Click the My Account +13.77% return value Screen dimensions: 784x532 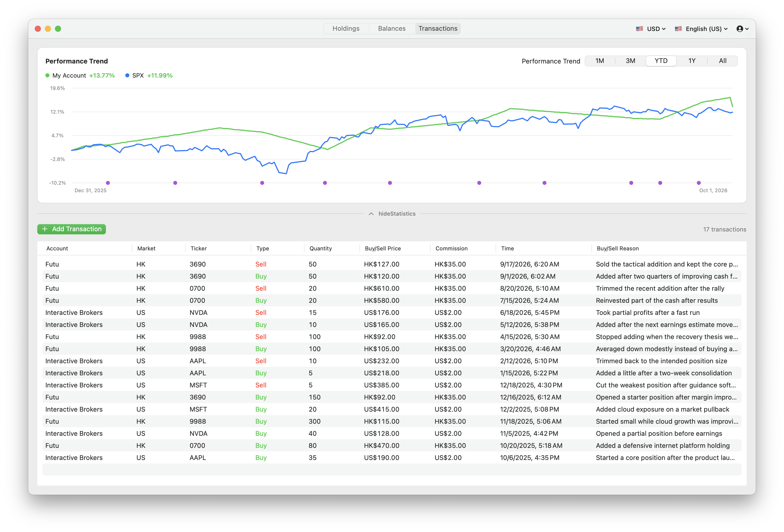[102, 76]
